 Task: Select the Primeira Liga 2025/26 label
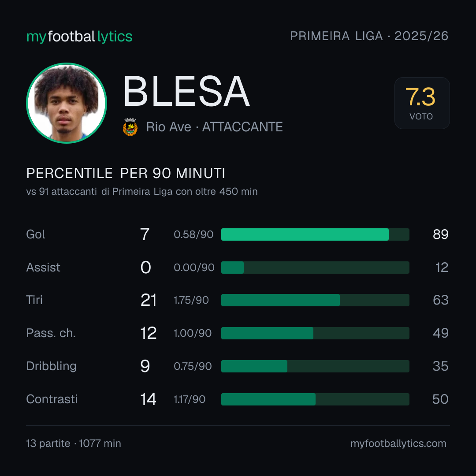click(x=369, y=36)
